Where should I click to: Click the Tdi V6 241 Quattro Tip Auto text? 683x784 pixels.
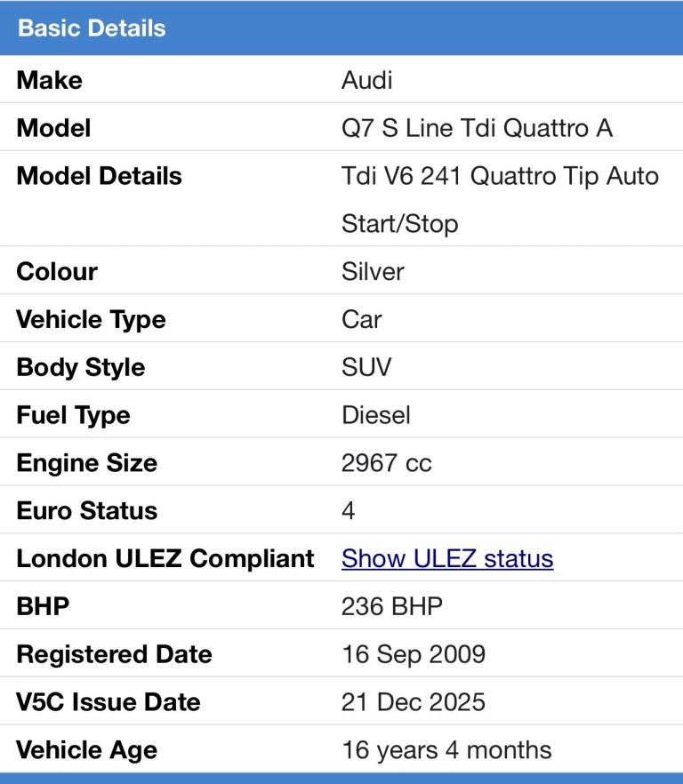[x=500, y=176]
